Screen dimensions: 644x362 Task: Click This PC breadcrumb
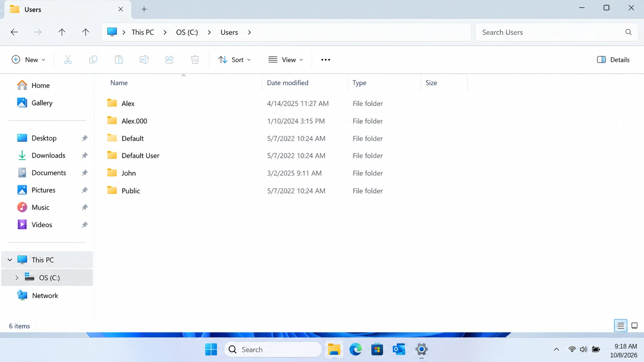coord(143,32)
